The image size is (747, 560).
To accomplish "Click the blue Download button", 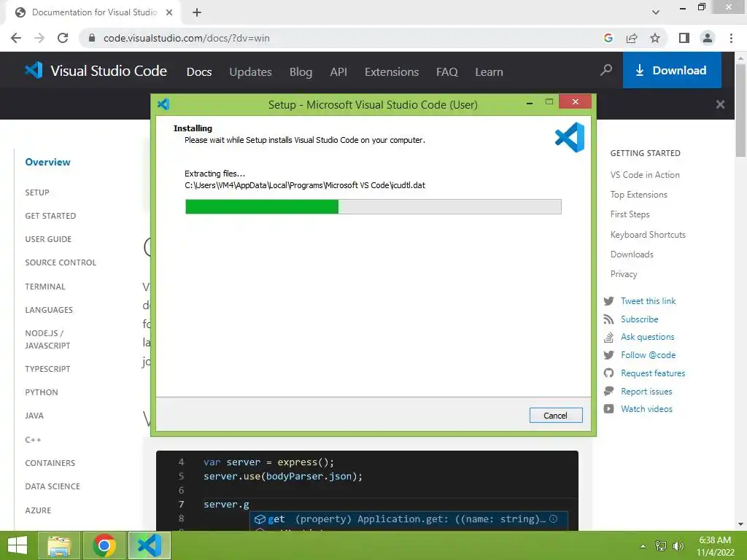I will coord(672,70).
